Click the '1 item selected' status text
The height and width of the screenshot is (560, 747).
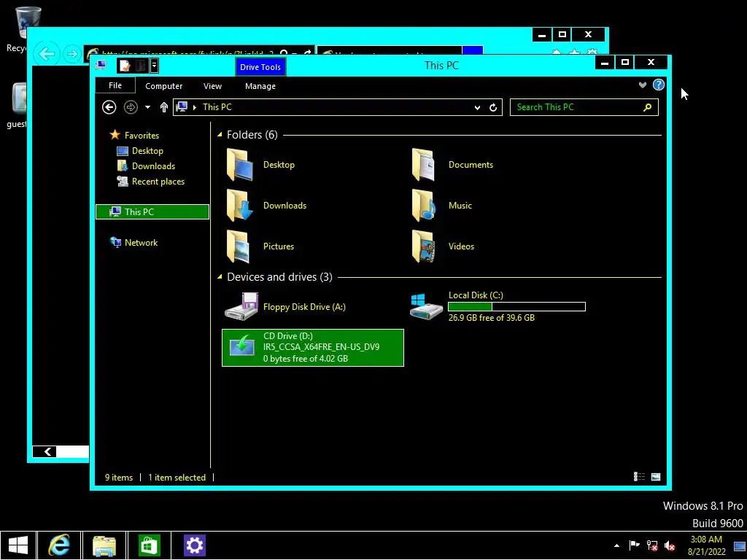tap(177, 478)
